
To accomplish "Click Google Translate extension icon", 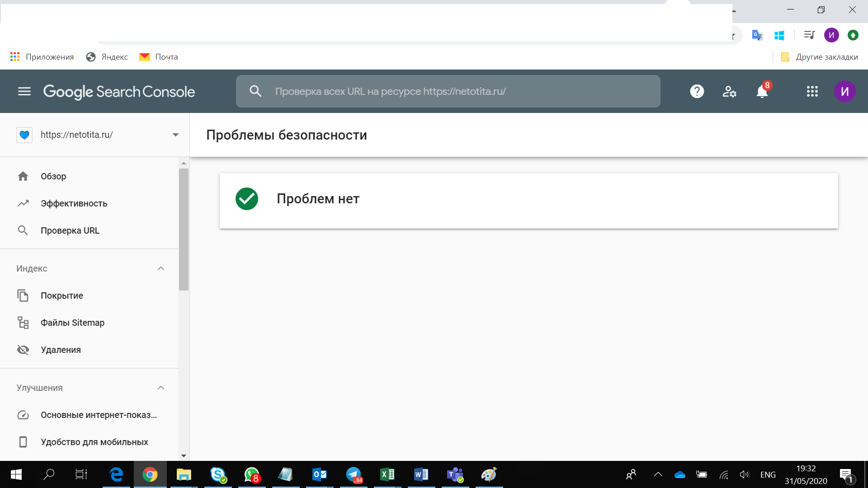I will tap(757, 35).
